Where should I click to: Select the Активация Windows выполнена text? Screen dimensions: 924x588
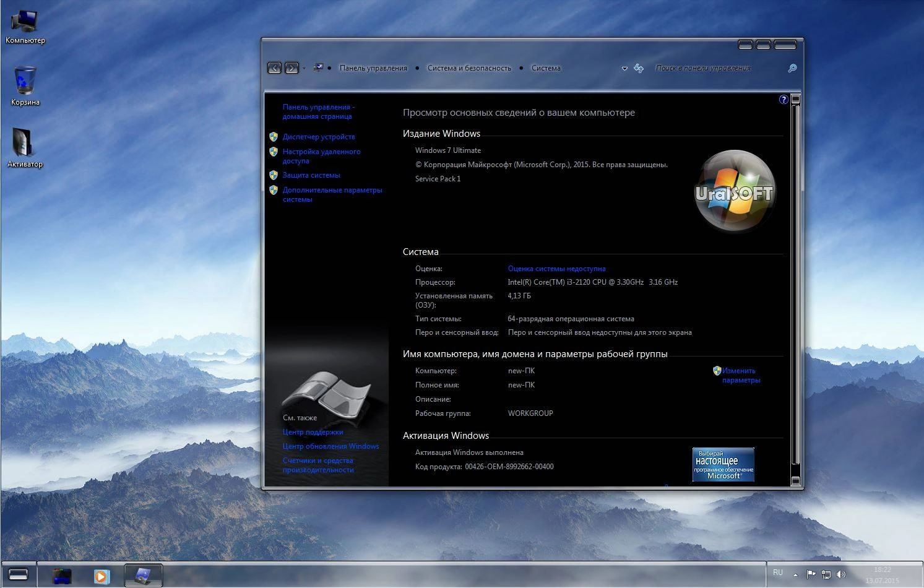click(469, 452)
